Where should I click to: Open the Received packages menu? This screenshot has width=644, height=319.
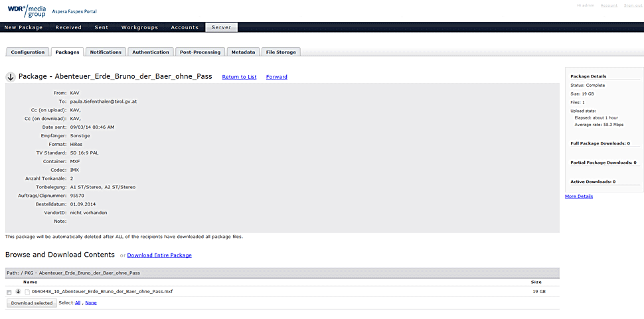68,27
